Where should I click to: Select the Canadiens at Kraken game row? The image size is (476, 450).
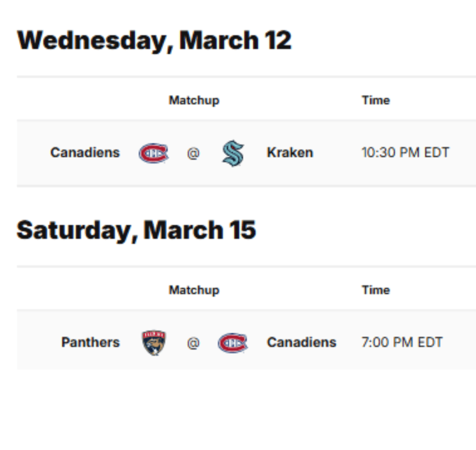[x=247, y=153]
